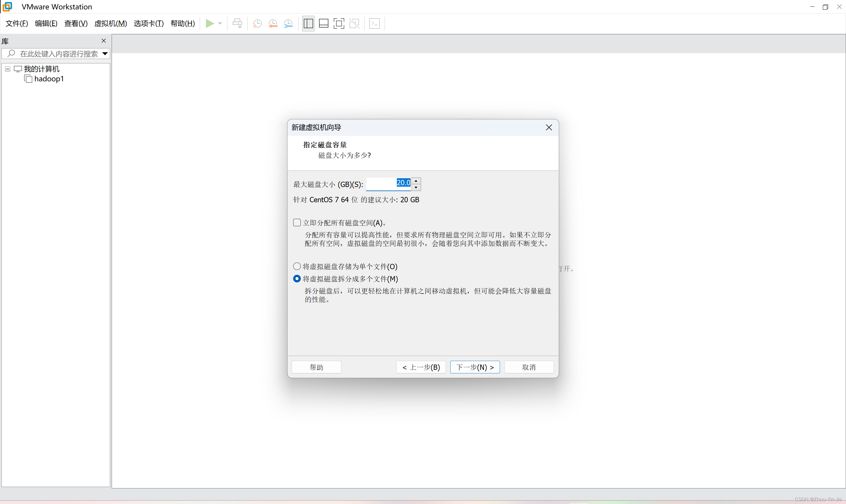Enter full screen mode icon
Viewport: 846px width, 504px height.
point(339,23)
